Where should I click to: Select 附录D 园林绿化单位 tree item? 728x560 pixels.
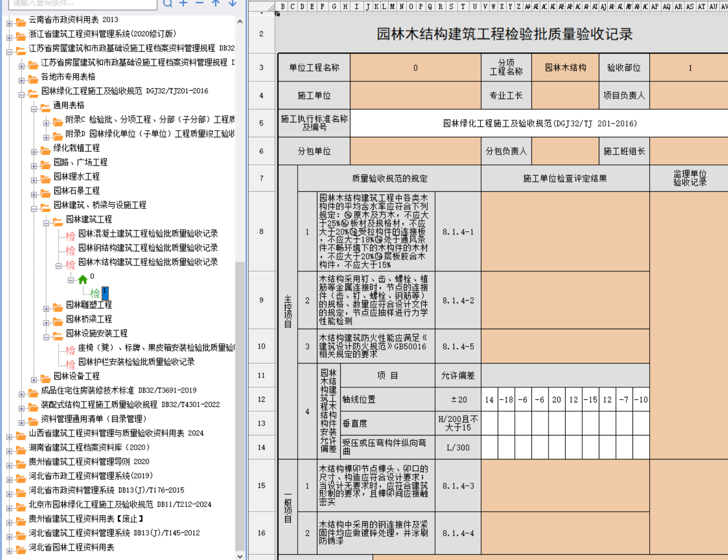[x=150, y=134]
